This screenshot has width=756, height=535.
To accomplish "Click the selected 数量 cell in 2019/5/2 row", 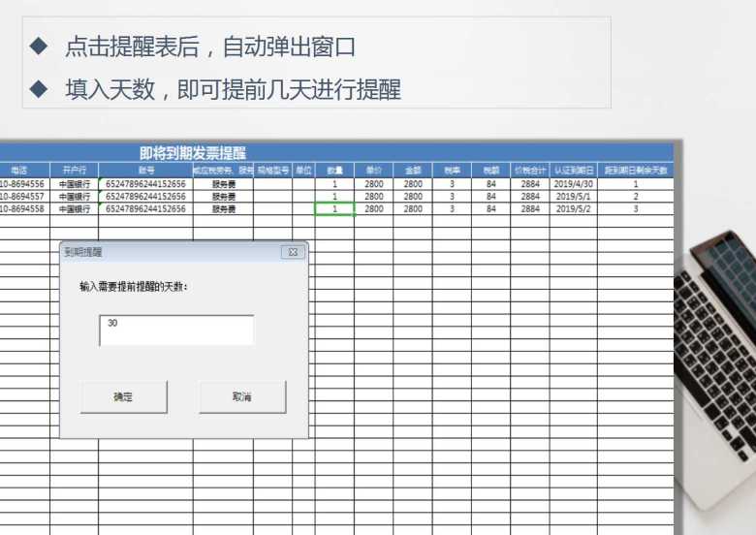I will pos(334,209).
